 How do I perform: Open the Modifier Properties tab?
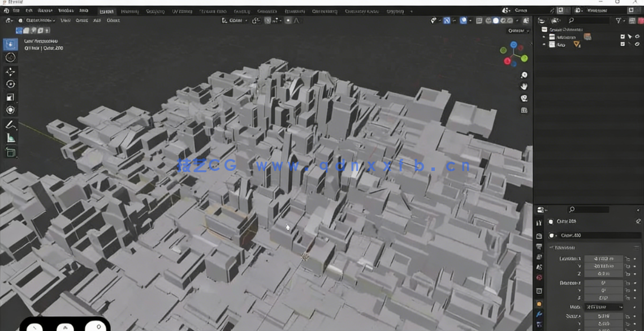point(538,314)
